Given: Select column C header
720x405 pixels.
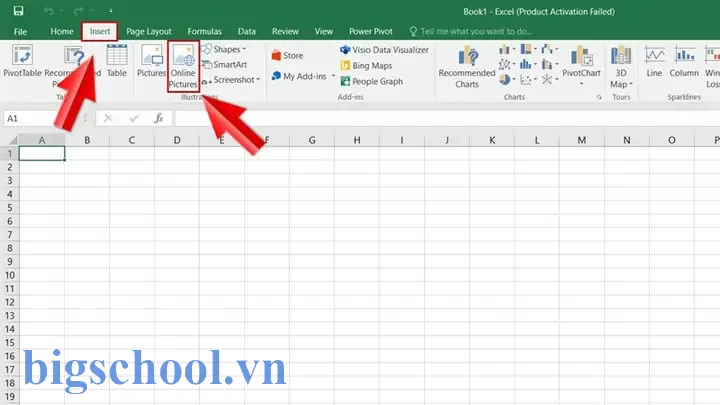Looking at the screenshot, I should click(132, 140).
